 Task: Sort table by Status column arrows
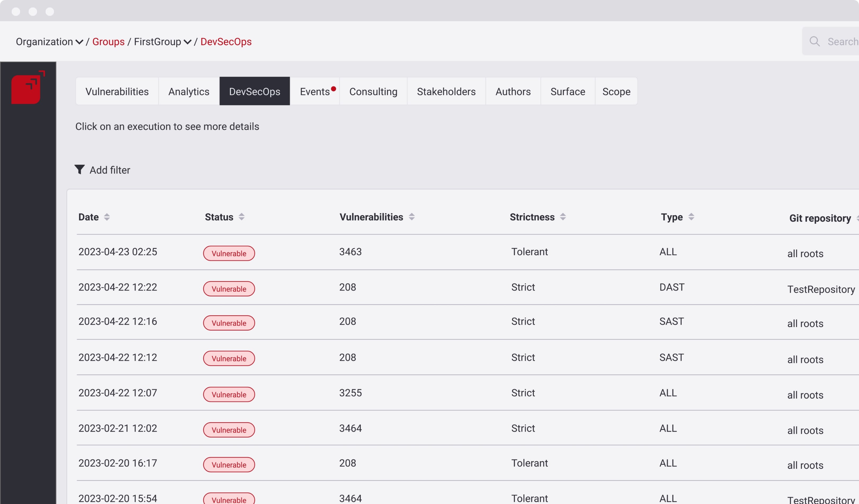241,217
